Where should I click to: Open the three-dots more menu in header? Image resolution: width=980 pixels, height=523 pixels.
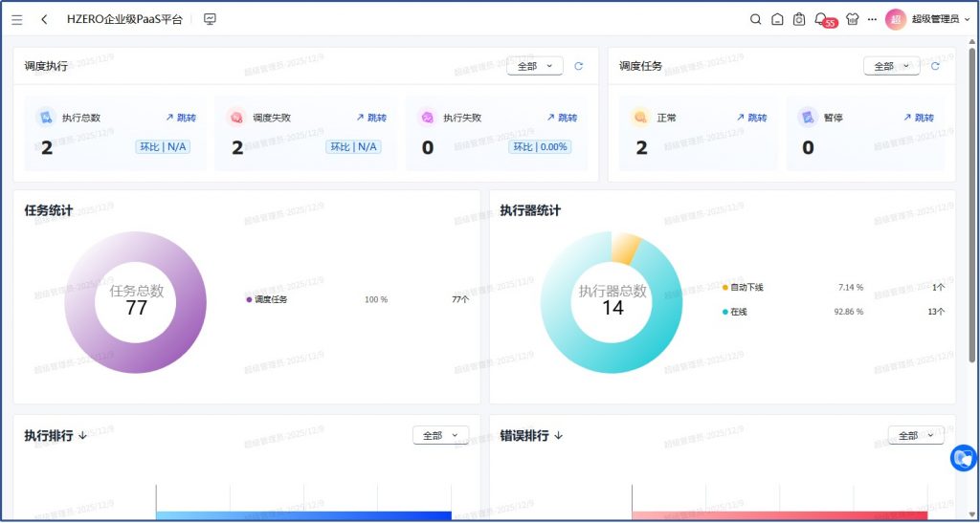[872, 19]
